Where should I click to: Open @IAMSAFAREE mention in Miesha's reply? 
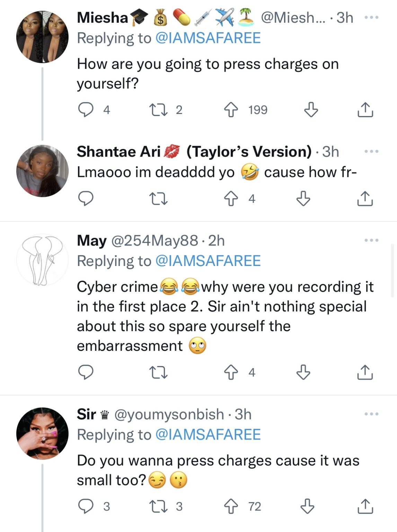click(208, 38)
